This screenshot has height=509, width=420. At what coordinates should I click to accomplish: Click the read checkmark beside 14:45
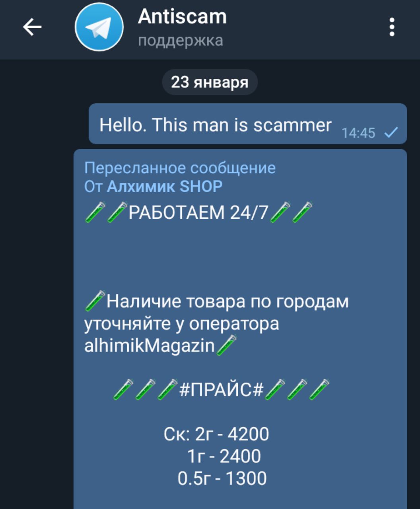click(391, 132)
